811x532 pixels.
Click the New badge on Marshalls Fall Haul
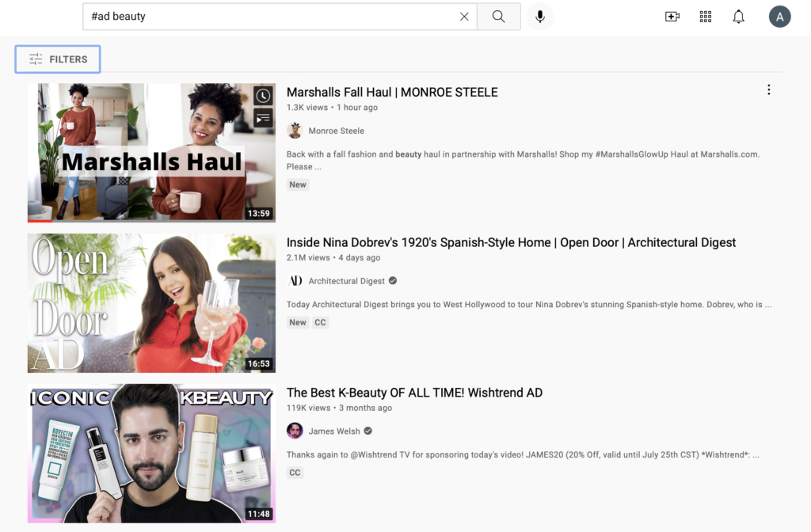(297, 184)
